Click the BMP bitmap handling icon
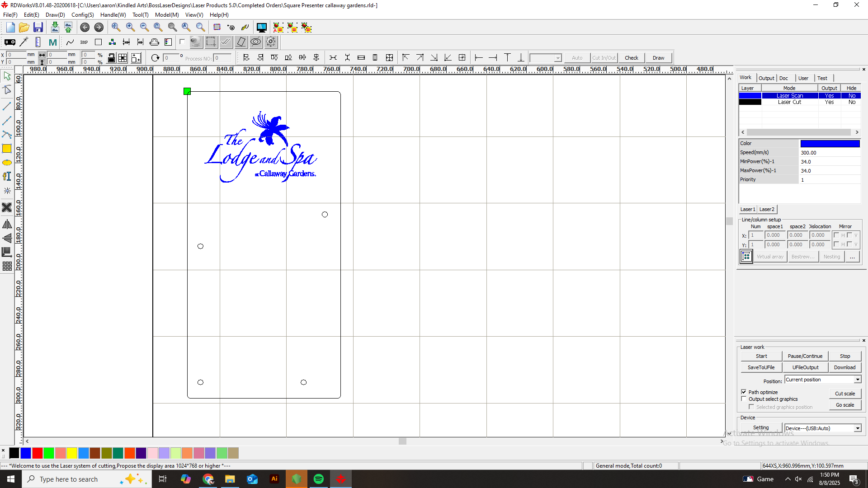 pyautogui.click(x=84, y=42)
